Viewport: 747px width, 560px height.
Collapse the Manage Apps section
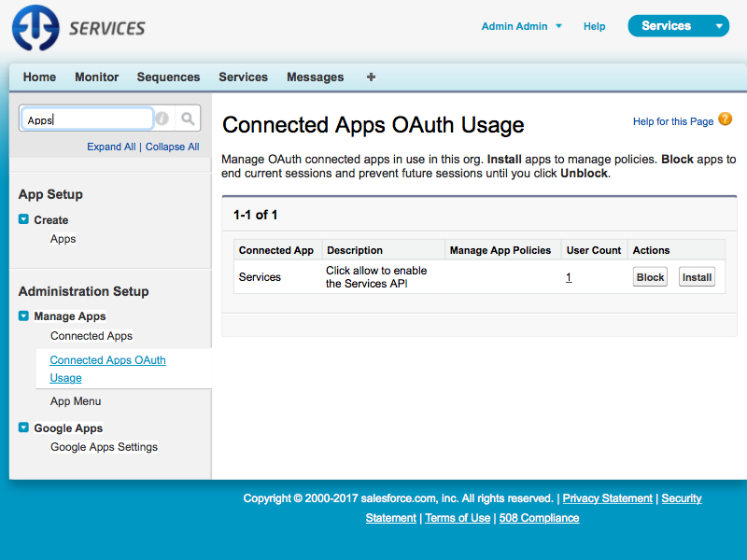tap(23, 315)
